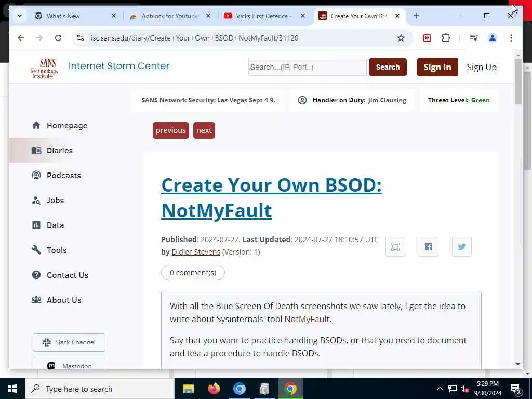Open the Windows Start menu
Image resolution: width=532 pixels, height=399 pixels.
tap(12, 389)
